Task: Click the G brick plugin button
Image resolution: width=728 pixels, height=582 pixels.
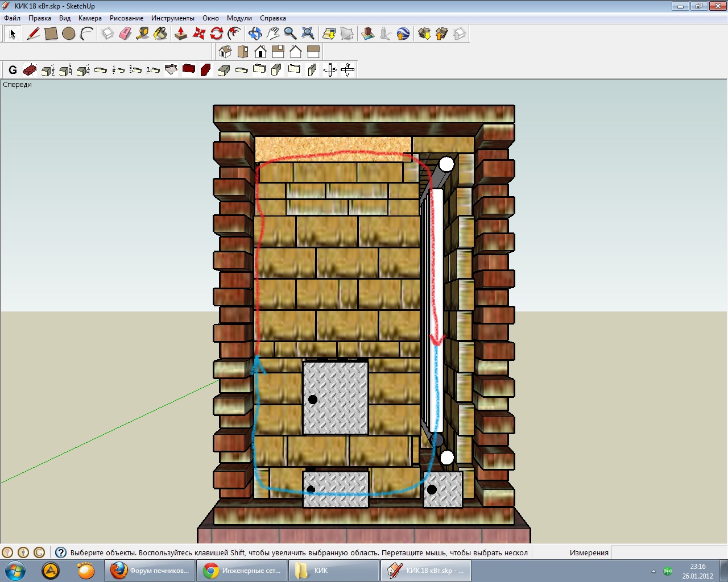Action: click(x=13, y=70)
